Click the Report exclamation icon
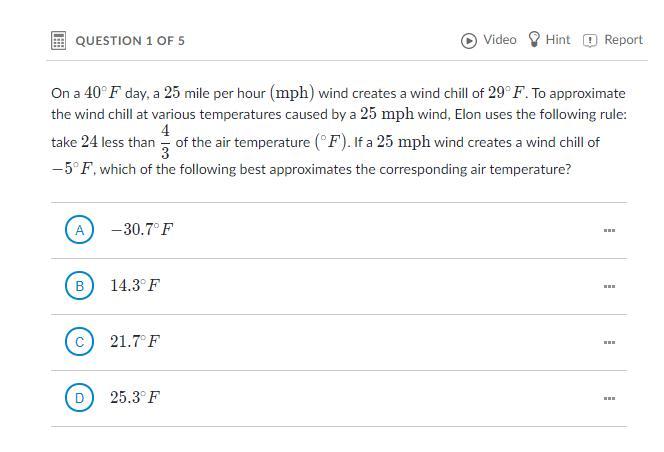The width and height of the screenshot is (664, 452). pos(590,41)
